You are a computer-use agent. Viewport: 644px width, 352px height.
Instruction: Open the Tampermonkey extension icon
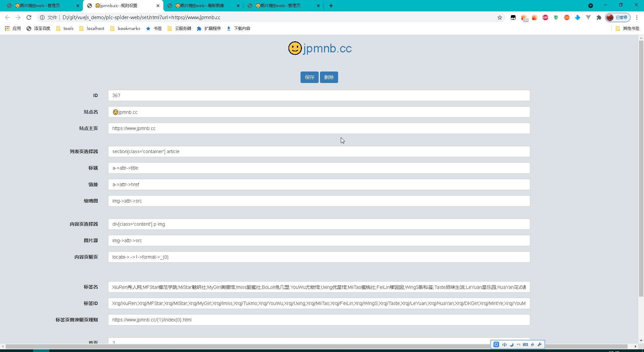click(x=513, y=17)
